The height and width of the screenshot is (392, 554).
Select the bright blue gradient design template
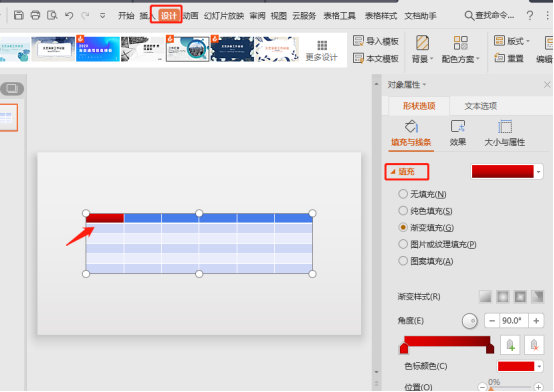pos(98,49)
